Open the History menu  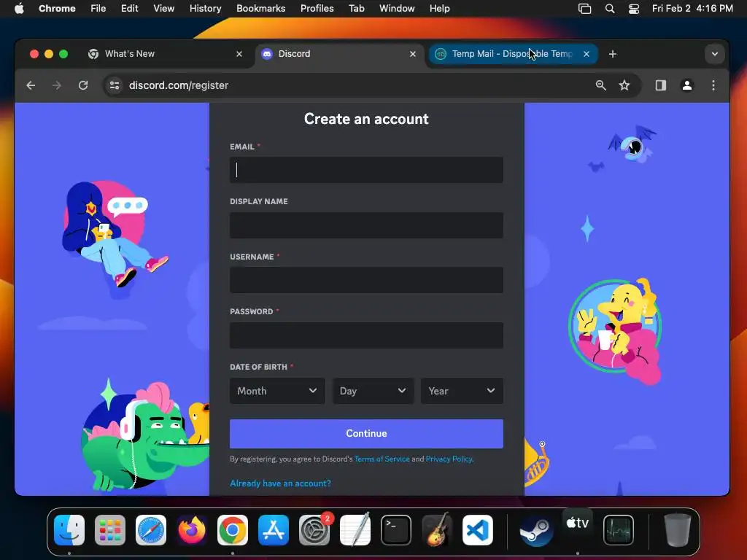tap(205, 9)
